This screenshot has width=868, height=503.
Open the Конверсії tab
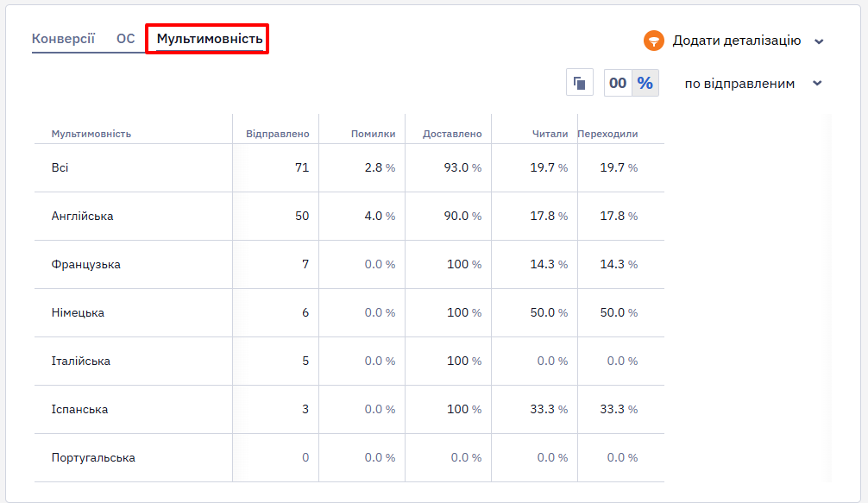click(63, 39)
